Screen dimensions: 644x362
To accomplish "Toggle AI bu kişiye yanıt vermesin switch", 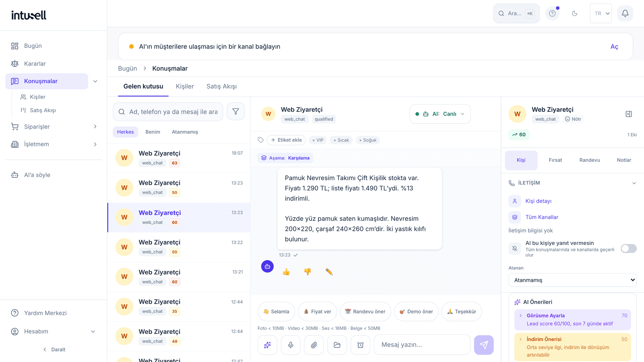I will tap(629, 249).
